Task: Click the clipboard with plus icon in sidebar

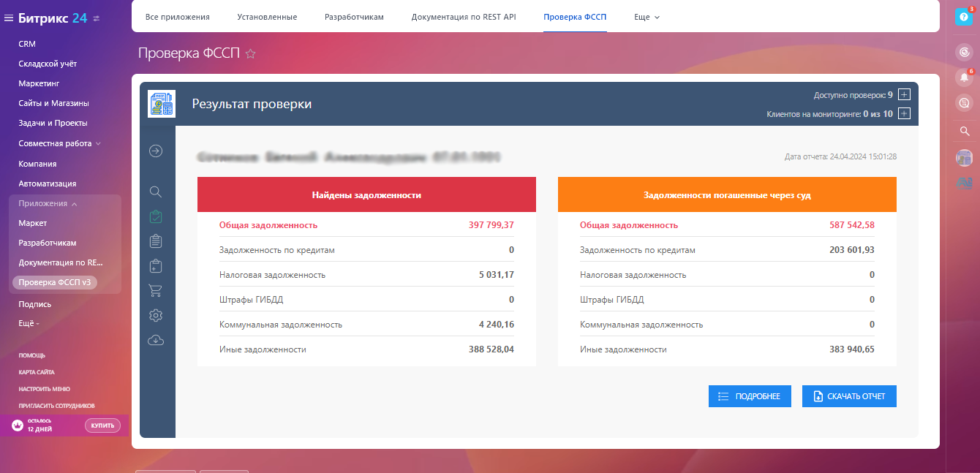Action: point(155,265)
